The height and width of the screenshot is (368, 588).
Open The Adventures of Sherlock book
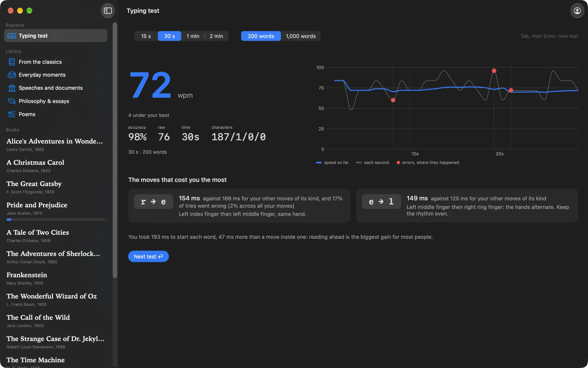(x=56, y=257)
